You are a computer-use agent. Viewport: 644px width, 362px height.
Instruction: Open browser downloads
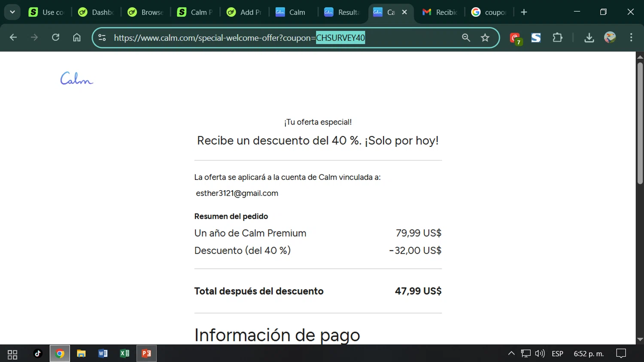(589, 38)
